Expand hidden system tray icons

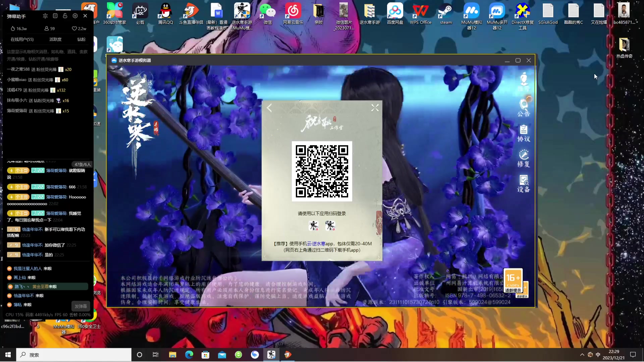tap(582, 355)
